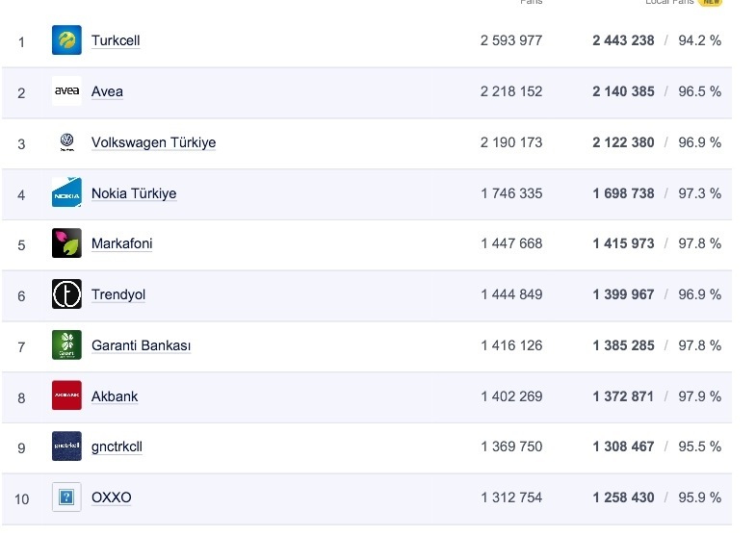Follow the gnctrkcll brand link
The image size is (756, 535).
point(117,446)
